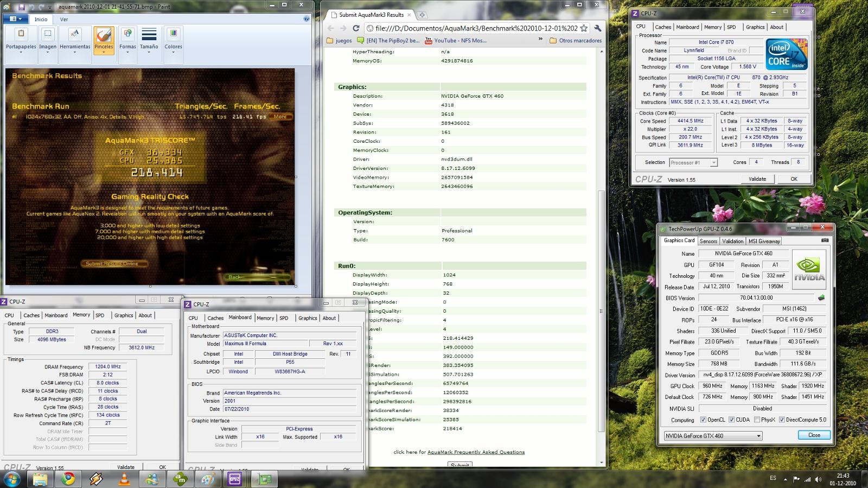868x488 pixels.
Task: Toggle the CUDA checkbox in GPU-Z
Action: 731,420
